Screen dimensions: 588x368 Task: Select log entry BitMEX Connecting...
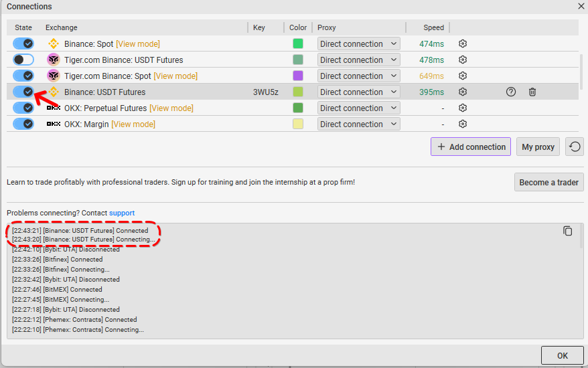[x=60, y=300]
